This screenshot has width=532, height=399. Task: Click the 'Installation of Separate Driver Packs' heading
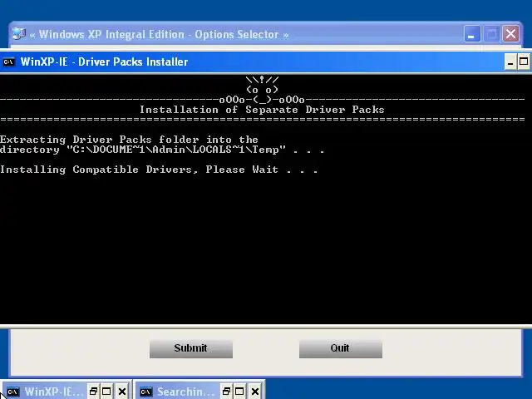(262, 110)
